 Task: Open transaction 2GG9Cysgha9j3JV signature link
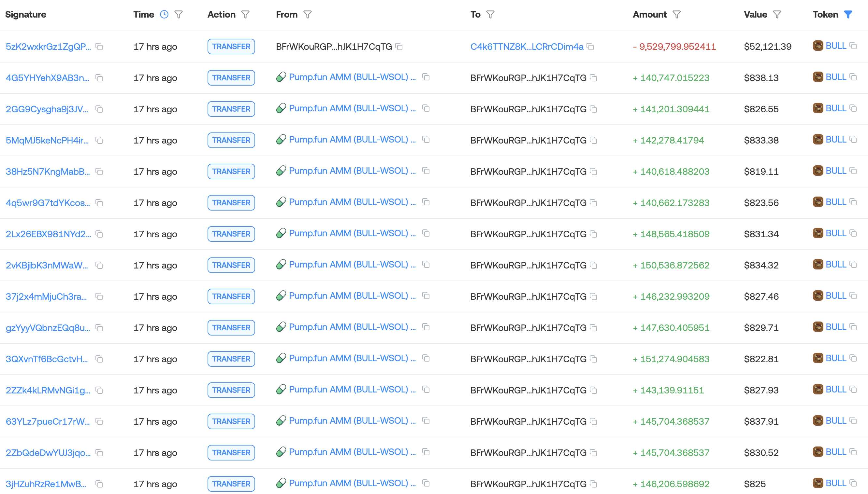[x=47, y=109]
